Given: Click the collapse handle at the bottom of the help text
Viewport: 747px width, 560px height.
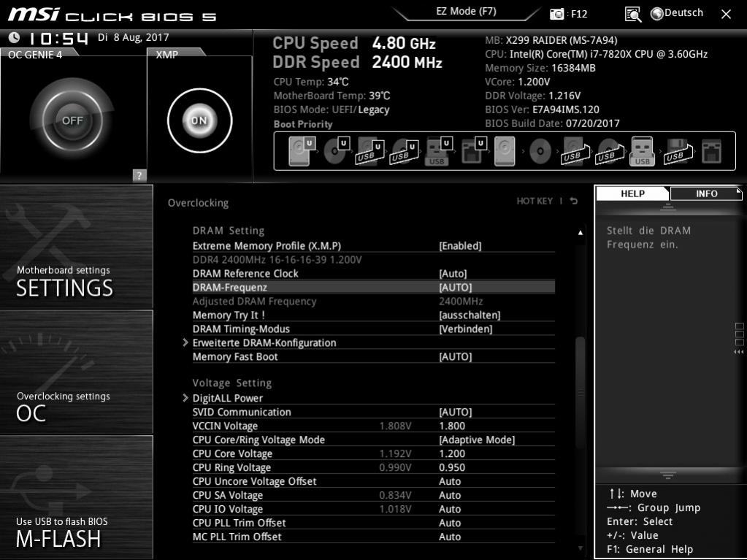Looking at the screenshot, I should point(668,475).
